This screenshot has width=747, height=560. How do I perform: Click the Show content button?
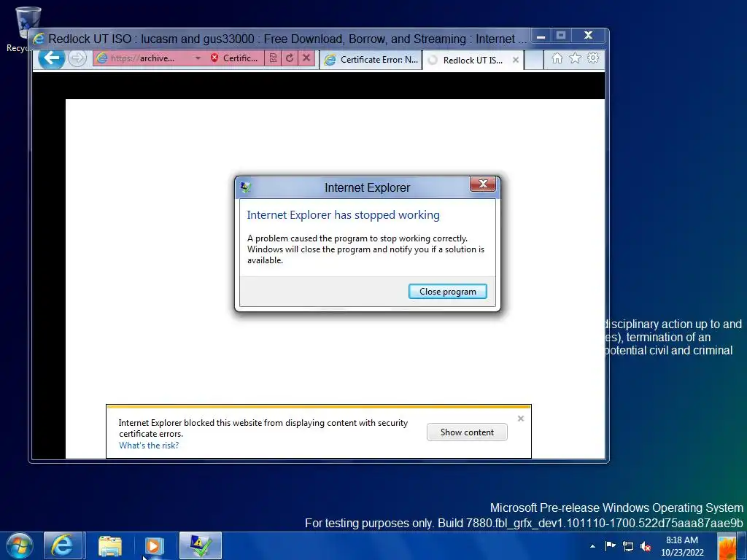pos(467,432)
